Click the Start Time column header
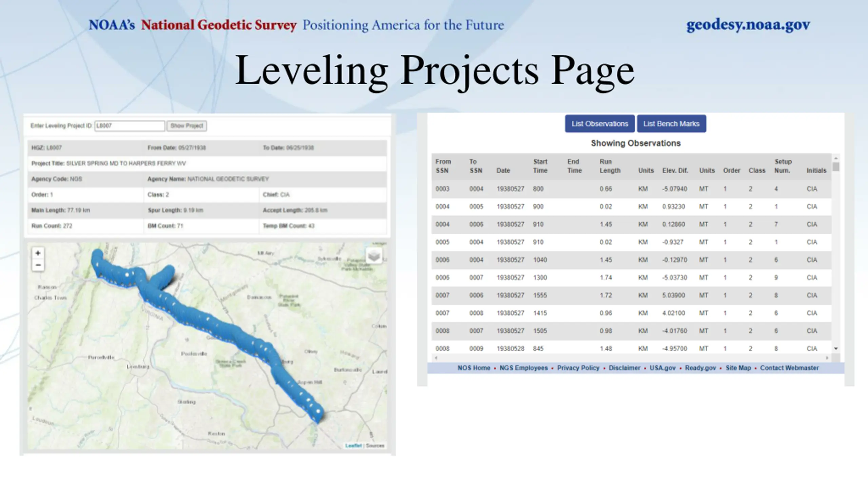 540,166
